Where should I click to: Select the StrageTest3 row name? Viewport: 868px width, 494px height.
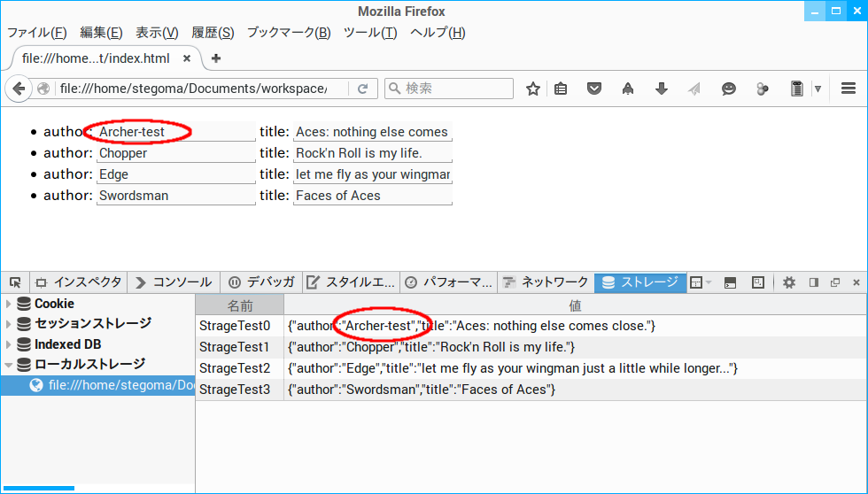(235, 390)
